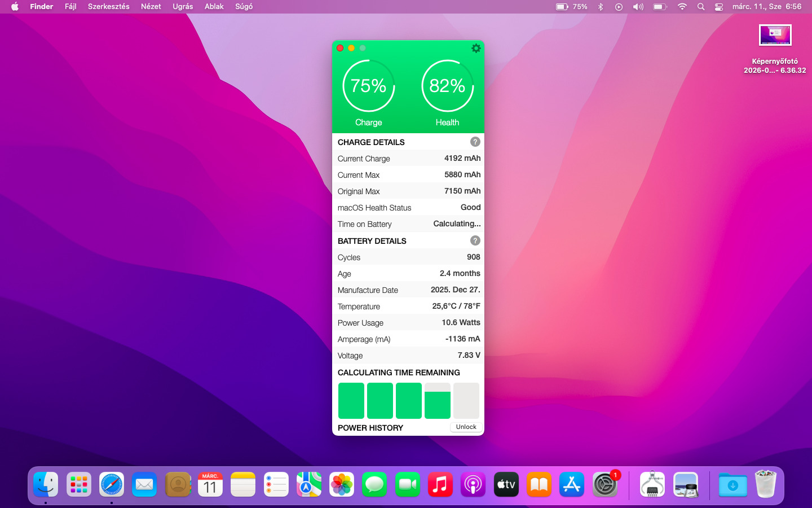812x508 pixels.
Task: Open Mail from the Dock
Action: coord(144,484)
